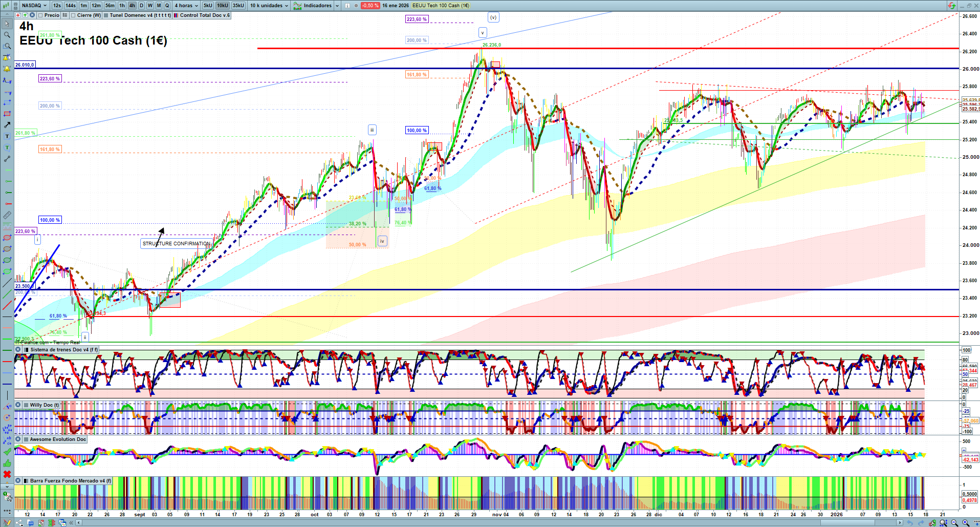Open the '4 horas' timeframe dropdown
This screenshot has height=527, width=980.
(186, 6)
